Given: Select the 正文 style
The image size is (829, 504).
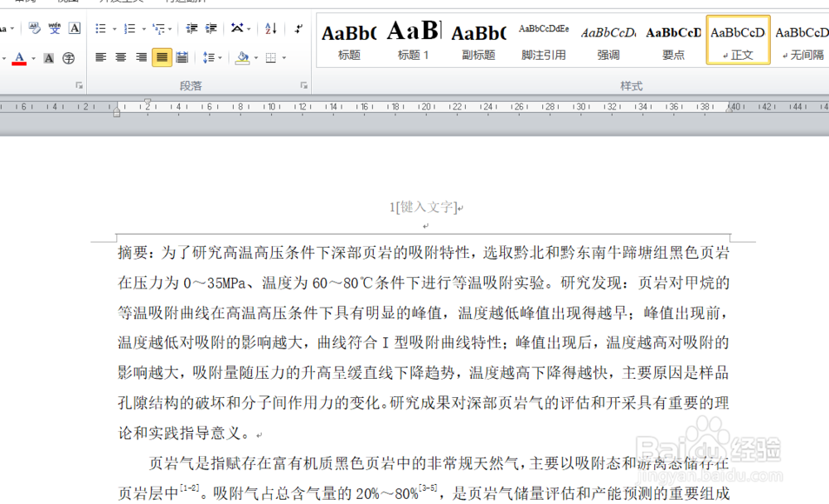Looking at the screenshot, I should tap(738, 40).
